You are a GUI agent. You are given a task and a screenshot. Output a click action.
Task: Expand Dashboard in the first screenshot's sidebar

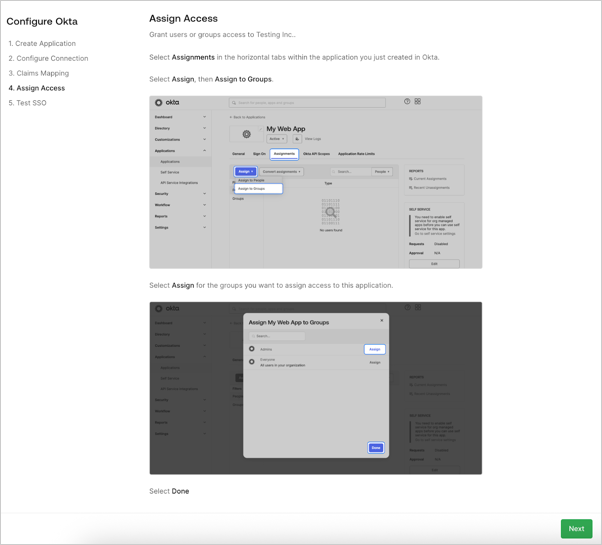180,117
